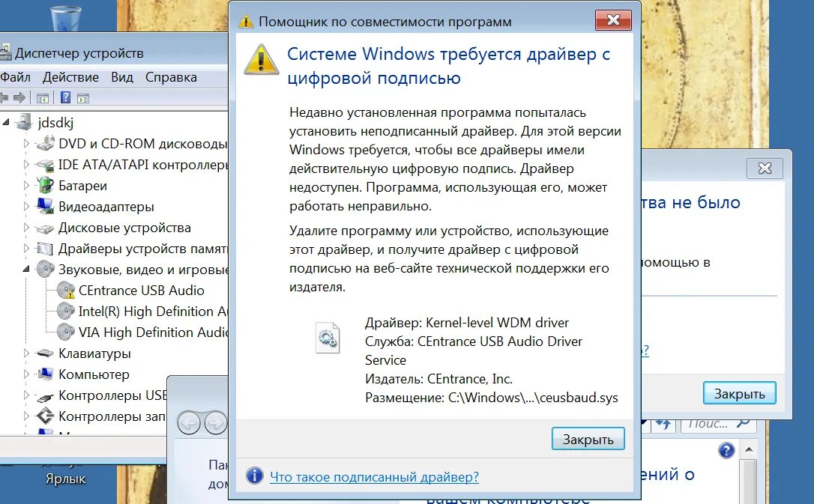Expand the Клавиатуры node
This screenshot has width=814, height=504.
click(26, 353)
